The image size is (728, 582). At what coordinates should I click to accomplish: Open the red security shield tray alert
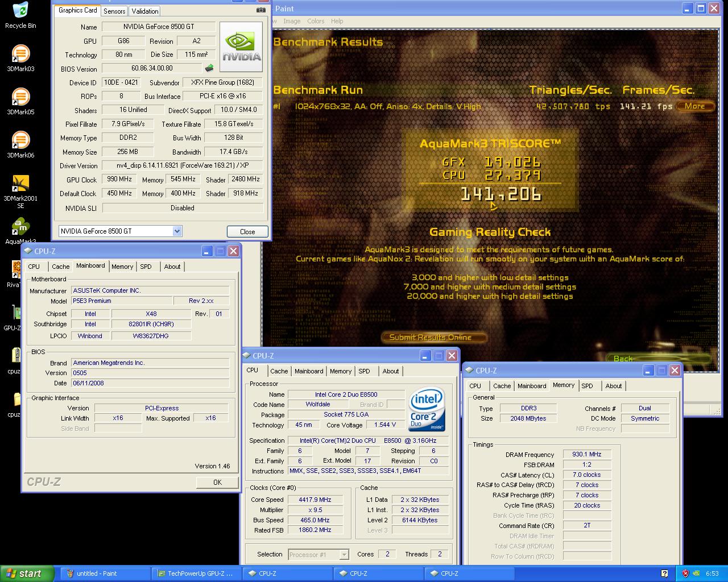685,573
